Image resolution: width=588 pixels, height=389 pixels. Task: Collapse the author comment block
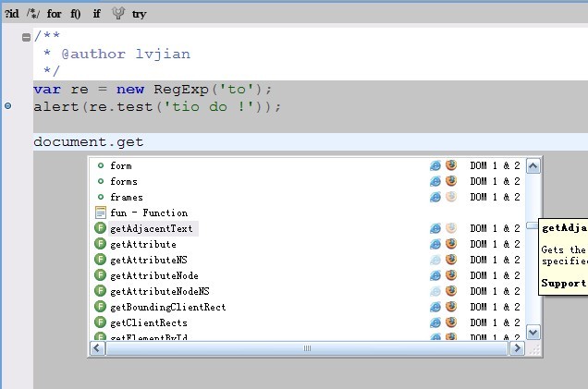pos(26,37)
